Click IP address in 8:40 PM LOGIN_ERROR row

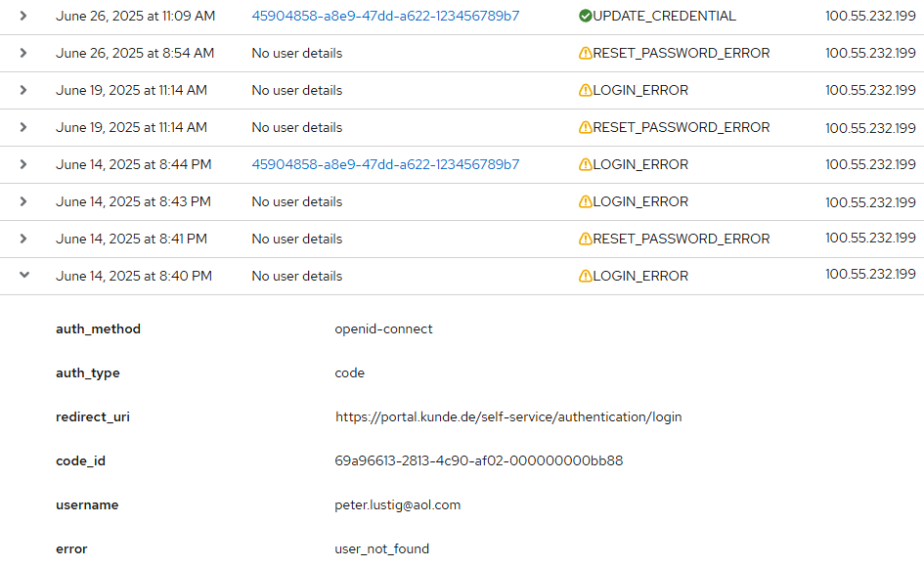coord(870,274)
